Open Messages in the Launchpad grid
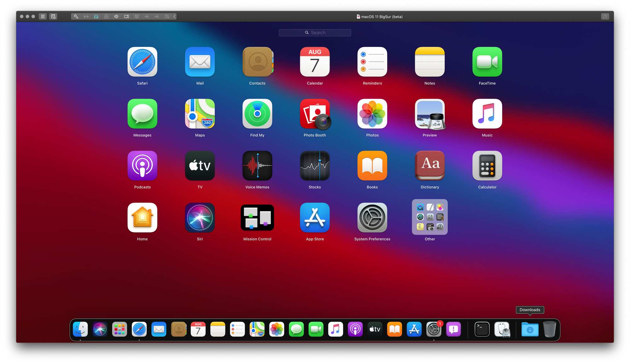This screenshot has width=630, height=364. [x=142, y=114]
